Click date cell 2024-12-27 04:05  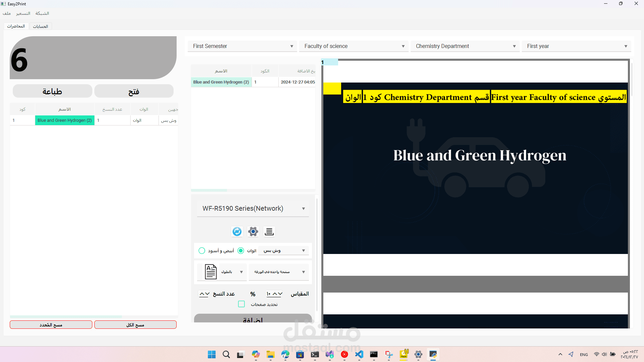298,82
